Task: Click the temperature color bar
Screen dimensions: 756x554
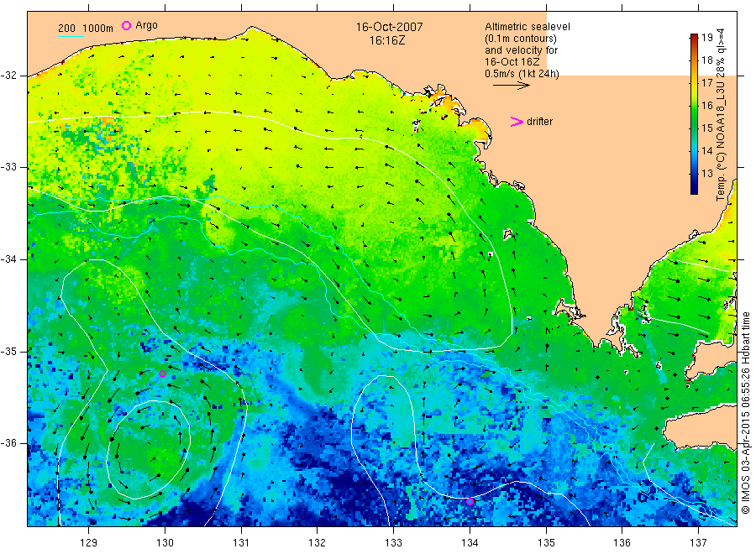Action: pos(694,113)
